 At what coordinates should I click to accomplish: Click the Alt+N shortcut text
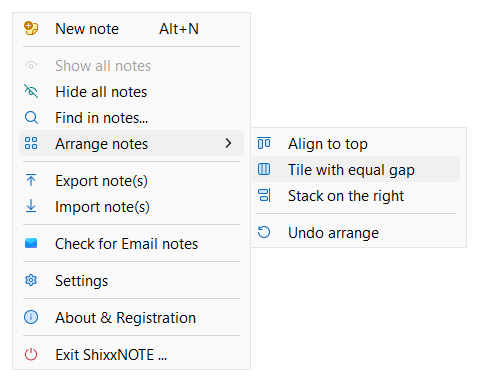(179, 29)
